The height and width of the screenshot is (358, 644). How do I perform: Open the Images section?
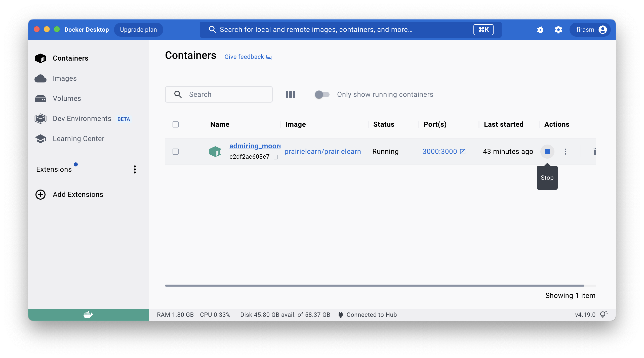tap(89, 78)
